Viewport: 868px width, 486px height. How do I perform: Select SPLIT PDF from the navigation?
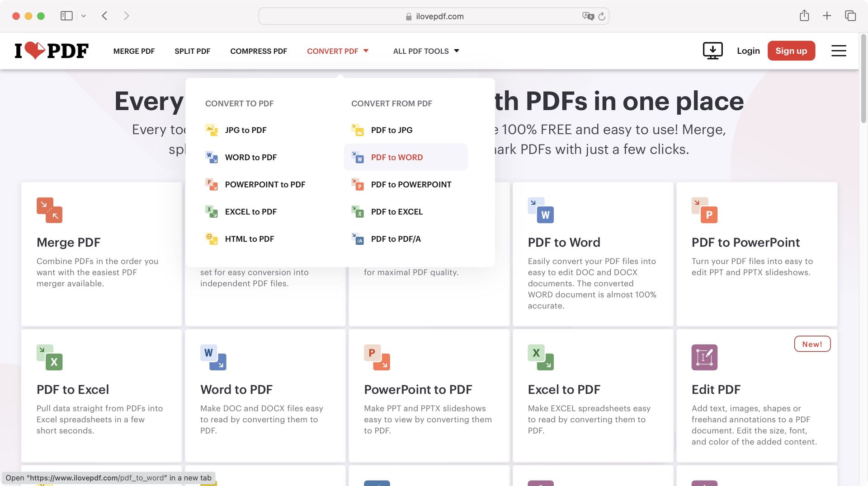pos(192,51)
